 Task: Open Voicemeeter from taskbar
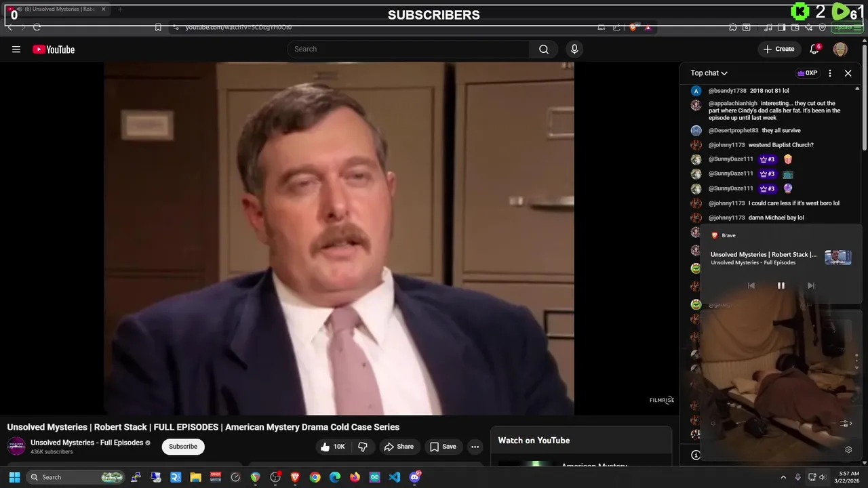(216, 477)
